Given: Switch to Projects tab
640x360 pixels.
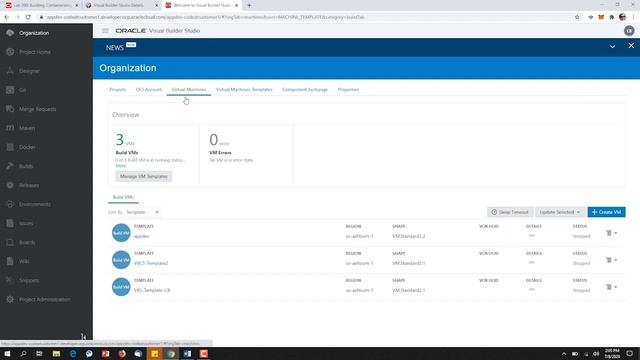Looking at the screenshot, I should 118,89.
